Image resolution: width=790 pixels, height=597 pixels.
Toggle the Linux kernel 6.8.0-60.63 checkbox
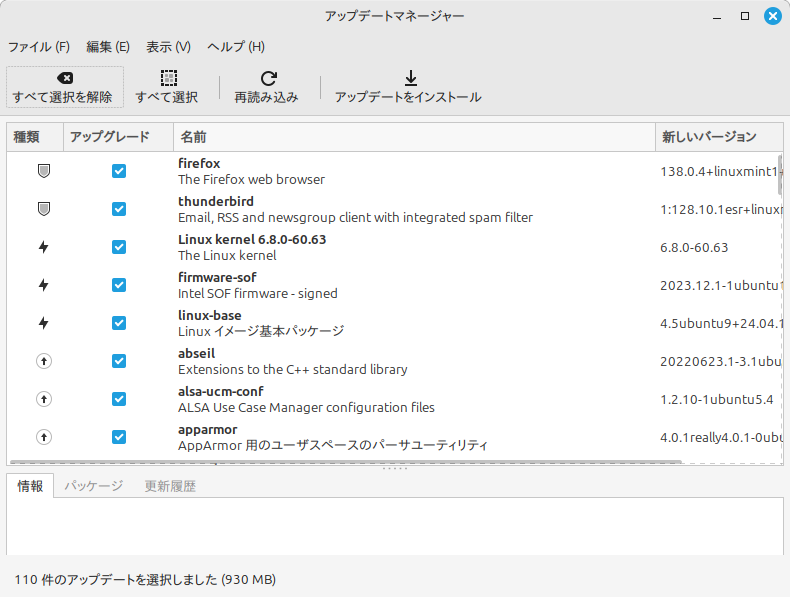(119, 247)
